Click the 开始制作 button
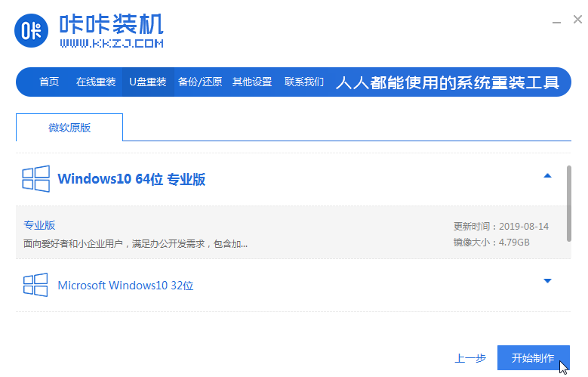 [533, 358]
